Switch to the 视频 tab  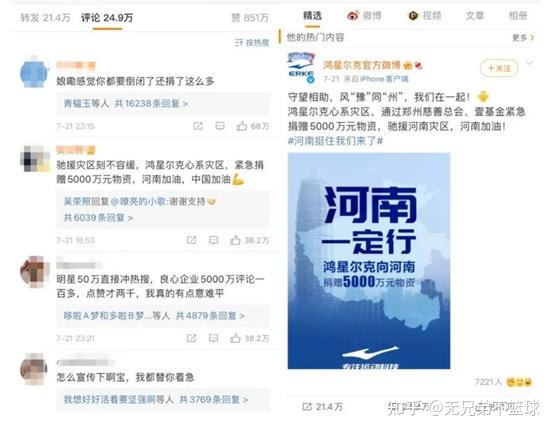425,16
